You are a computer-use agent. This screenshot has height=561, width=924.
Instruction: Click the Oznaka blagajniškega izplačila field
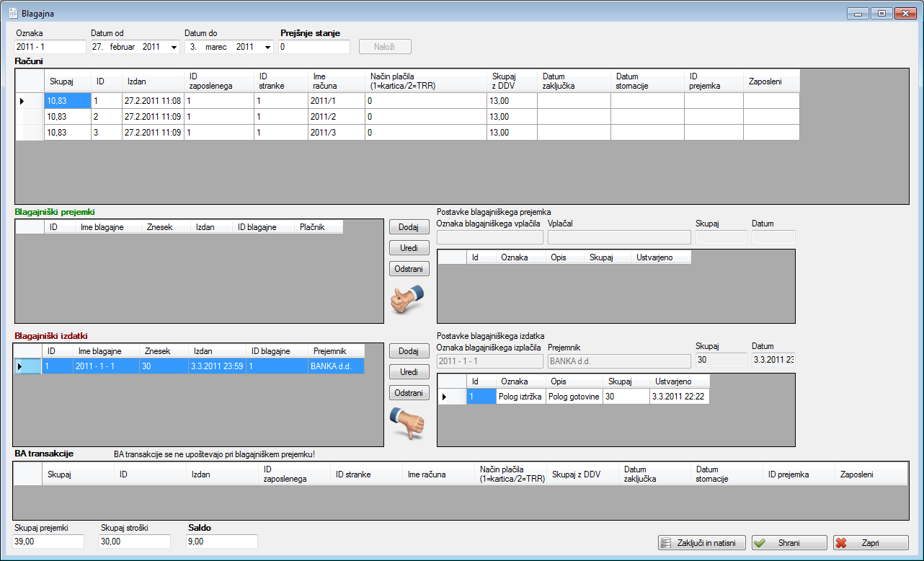tap(490, 361)
